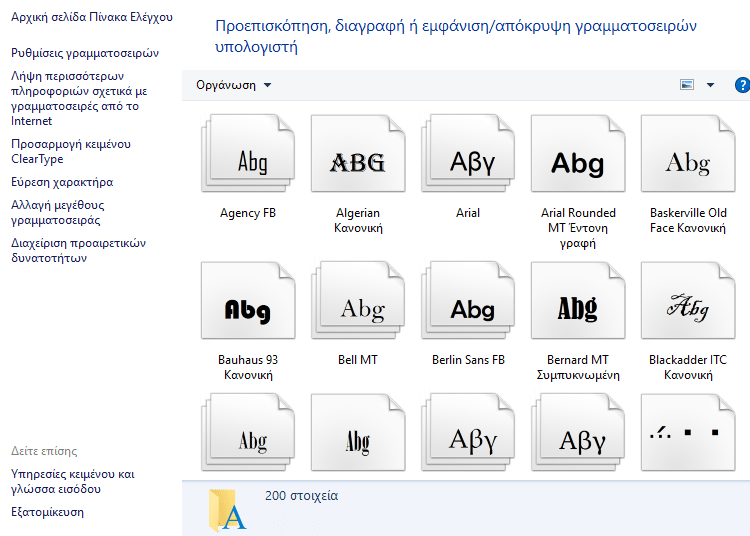Image resolution: width=750 pixels, height=536 pixels.
Task: Click the Blackadder ITC Κανονική label
Action: click(x=688, y=367)
